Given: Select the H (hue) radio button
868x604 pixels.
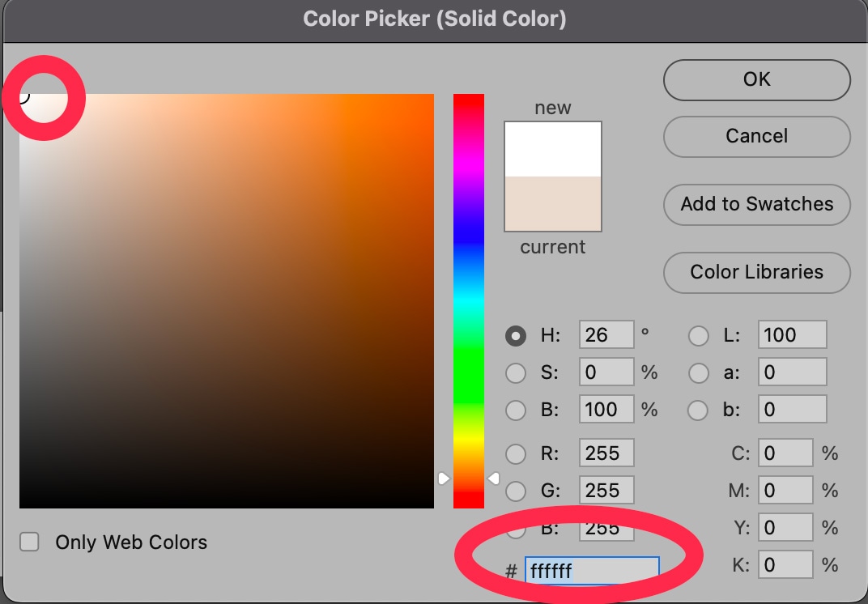Looking at the screenshot, I should pos(516,335).
